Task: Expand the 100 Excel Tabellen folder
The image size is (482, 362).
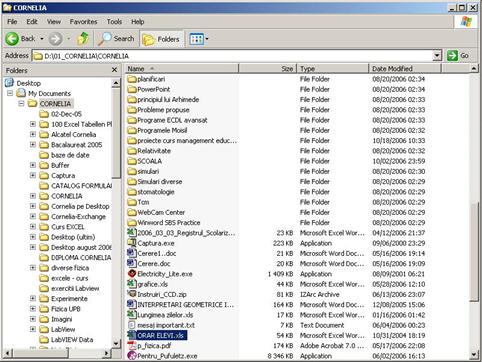Action: click(33, 124)
